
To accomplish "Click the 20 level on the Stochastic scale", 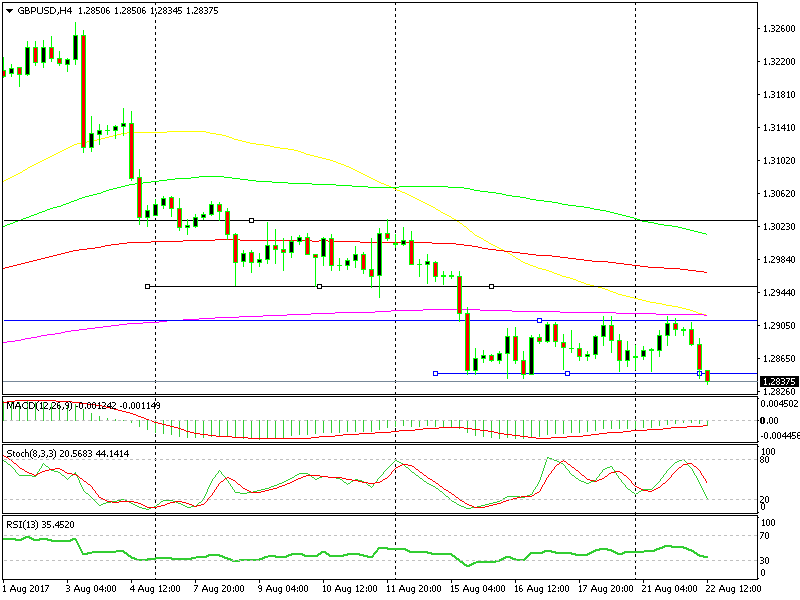I will (764, 499).
